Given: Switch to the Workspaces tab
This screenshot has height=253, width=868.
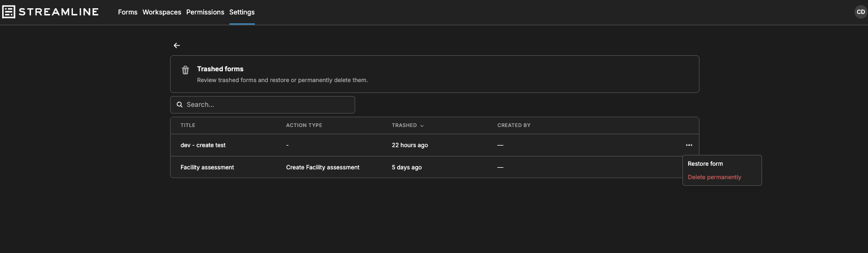Looking at the screenshot, I should coord(162,12).
